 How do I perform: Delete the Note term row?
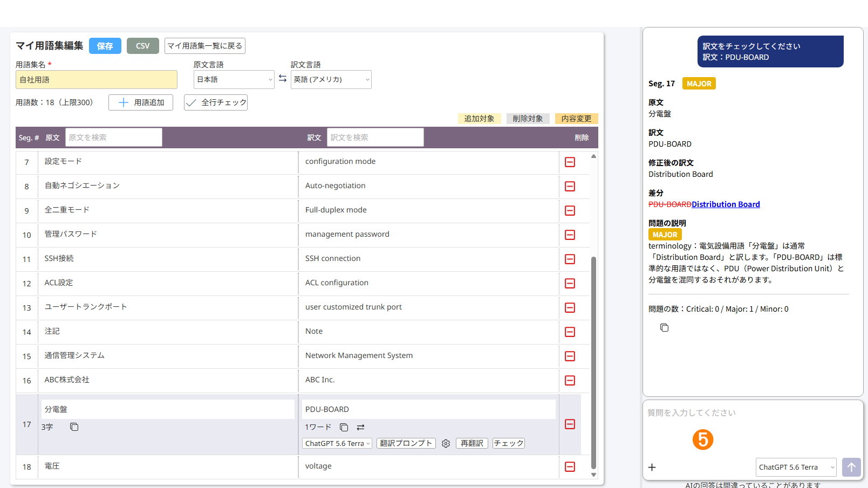coord(570,332)
